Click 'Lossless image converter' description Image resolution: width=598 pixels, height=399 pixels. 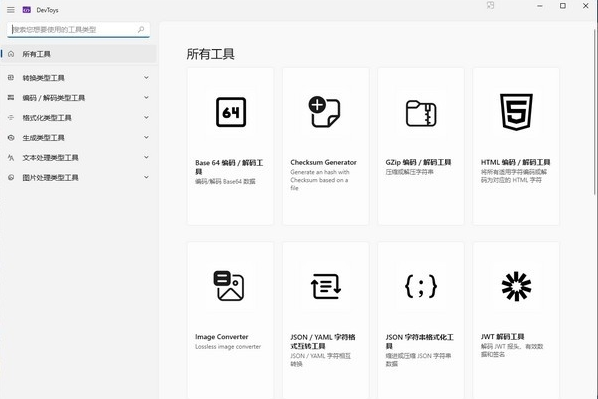click(228, 346)
